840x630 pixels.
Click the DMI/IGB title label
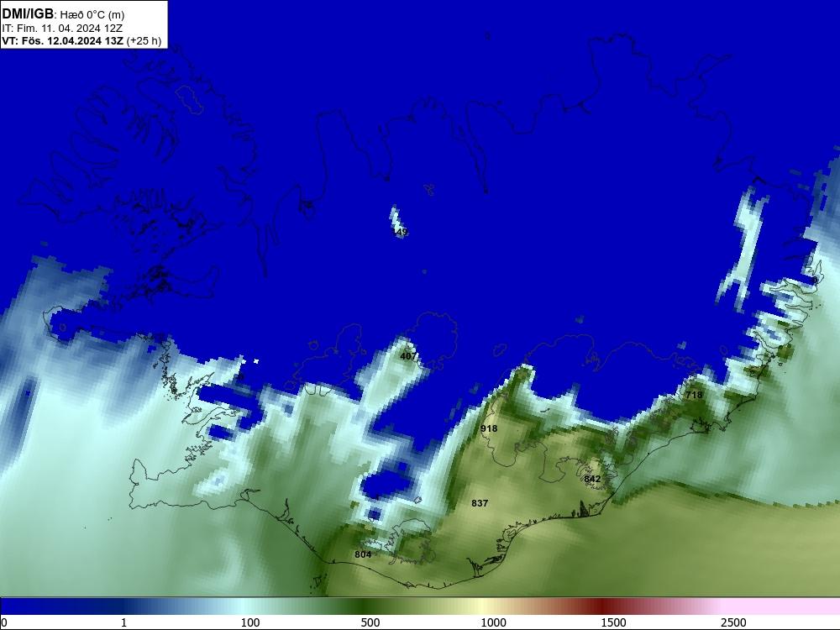coord(28,14)
